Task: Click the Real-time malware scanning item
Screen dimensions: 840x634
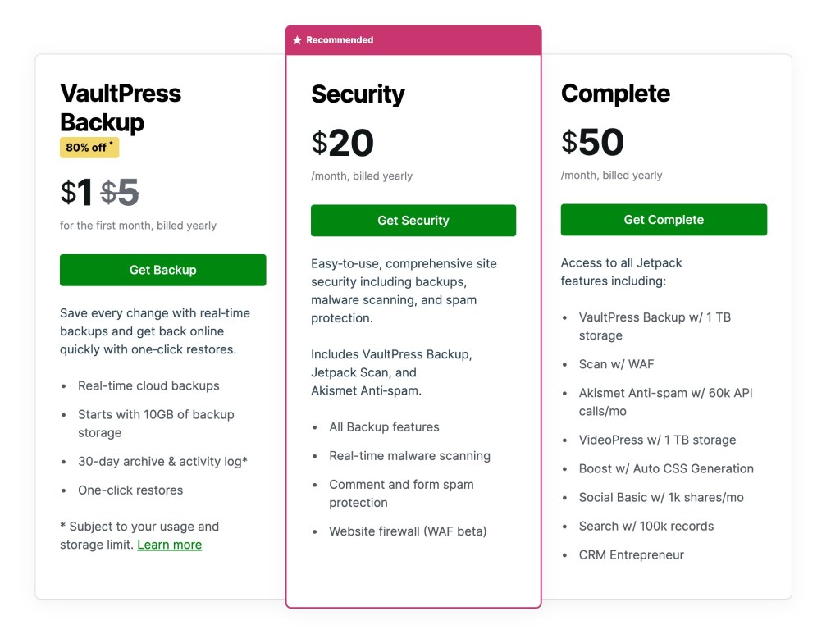Action: (x=409, y=456)
